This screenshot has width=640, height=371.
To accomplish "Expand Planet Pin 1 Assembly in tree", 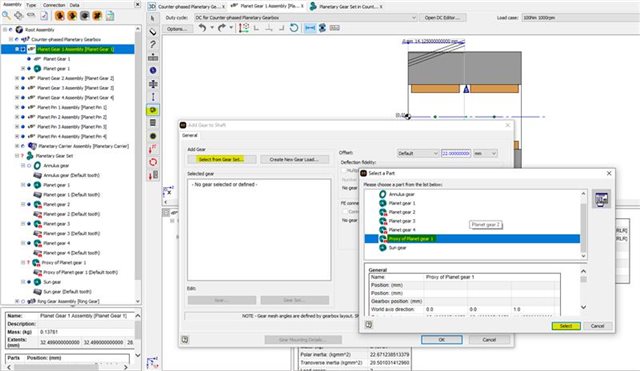I will (x=17, y=107).
